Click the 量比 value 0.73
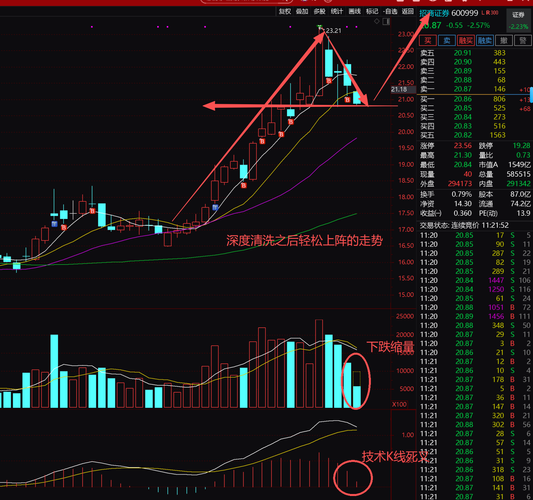 pyautogui.click(x=523, y=155)
